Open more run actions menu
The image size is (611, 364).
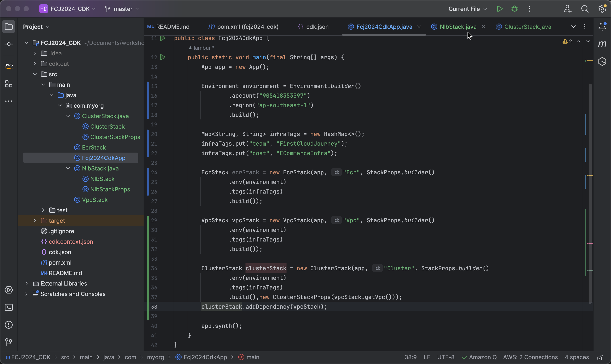[x=529, y=9]
